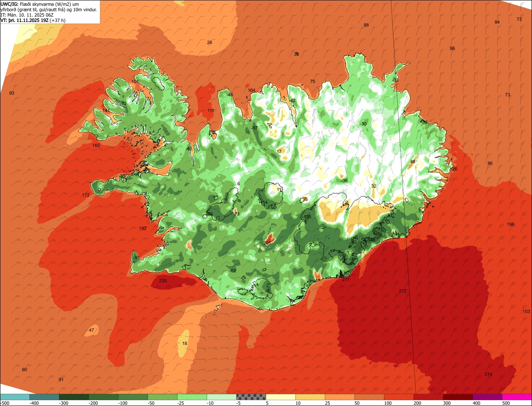Click the map value '198' east of Iceland

(x=510, y=224)
